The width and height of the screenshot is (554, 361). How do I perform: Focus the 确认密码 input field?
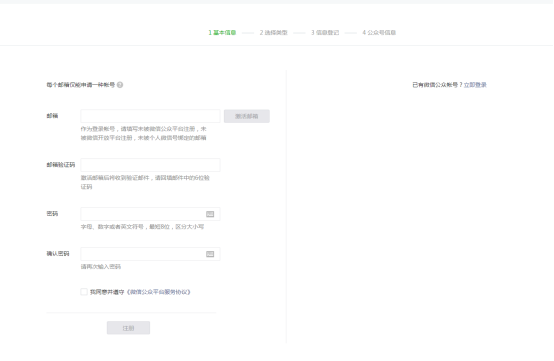click(150, 254)
